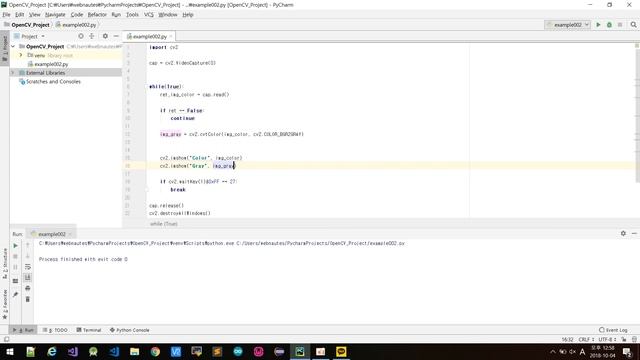Screen dimensions: 640x360
Task: Expand External Libraries node
Action: tap(13, 73)
